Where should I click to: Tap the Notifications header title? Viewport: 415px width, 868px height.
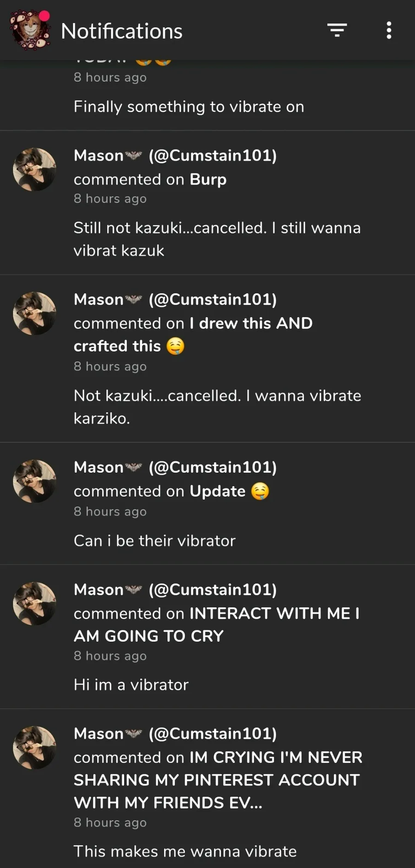(x=122, y=31)
